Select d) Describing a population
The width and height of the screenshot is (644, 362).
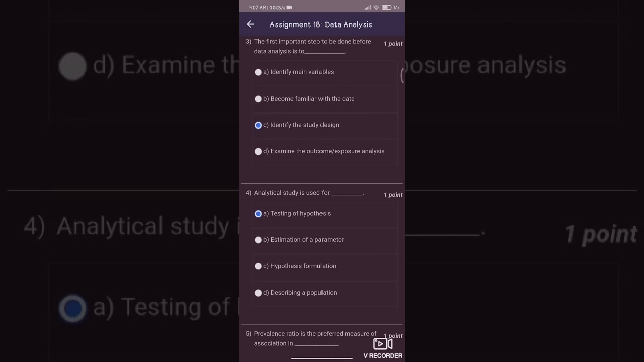258,293
